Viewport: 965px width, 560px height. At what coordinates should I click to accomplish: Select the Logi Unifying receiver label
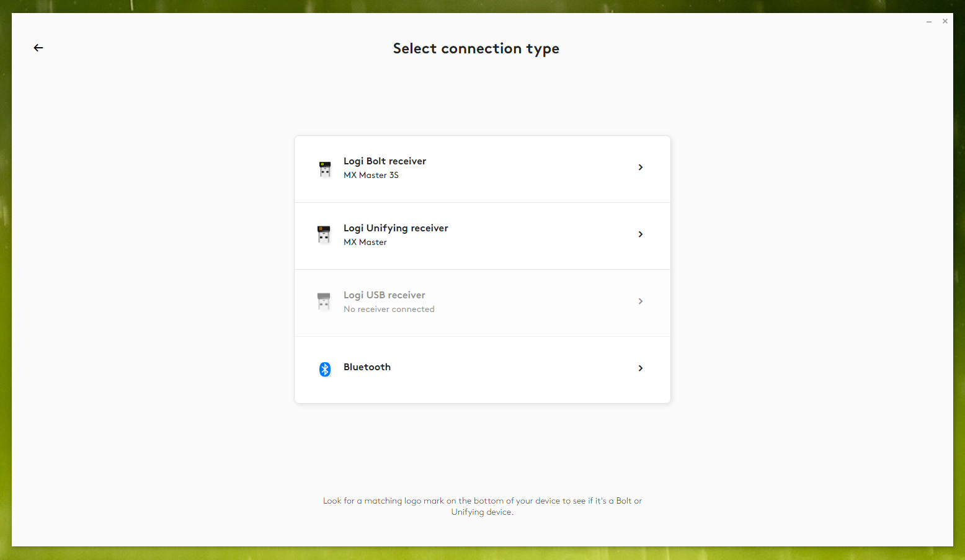[396, 228]
